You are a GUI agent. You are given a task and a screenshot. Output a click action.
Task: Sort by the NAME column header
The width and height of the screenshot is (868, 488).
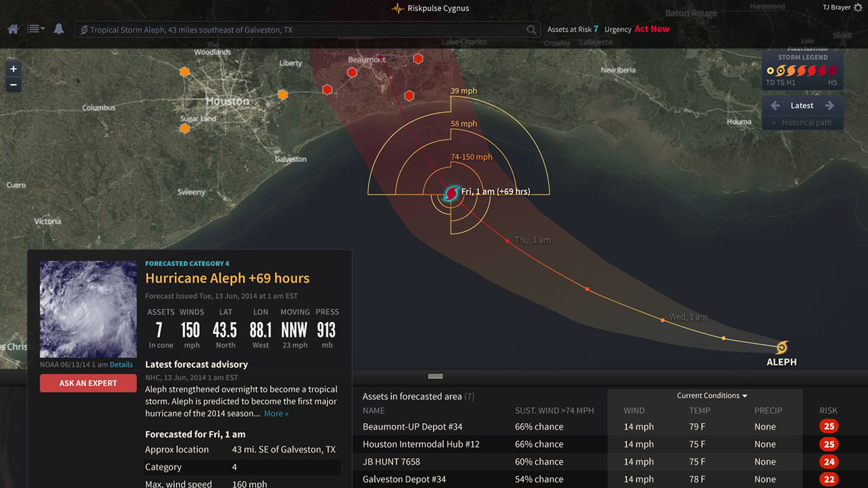pyautogui.click(x=374, y=411)
